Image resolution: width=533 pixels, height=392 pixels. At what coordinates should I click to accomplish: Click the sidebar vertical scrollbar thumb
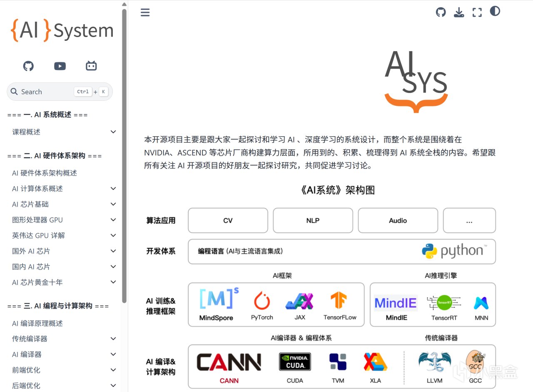[124, 155]
